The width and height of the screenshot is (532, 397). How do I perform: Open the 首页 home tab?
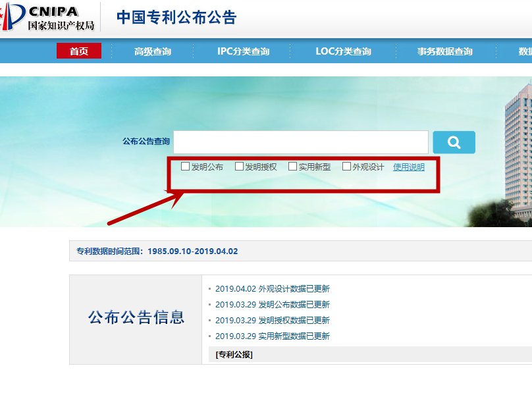pyautogui.click(x=79, y=51)
